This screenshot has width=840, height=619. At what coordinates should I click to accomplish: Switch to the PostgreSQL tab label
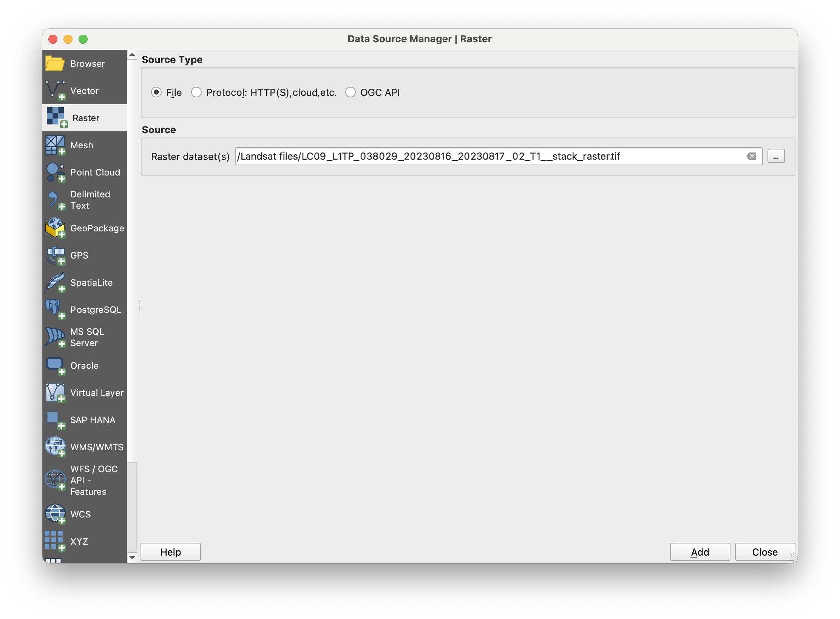tap(96, 309)
